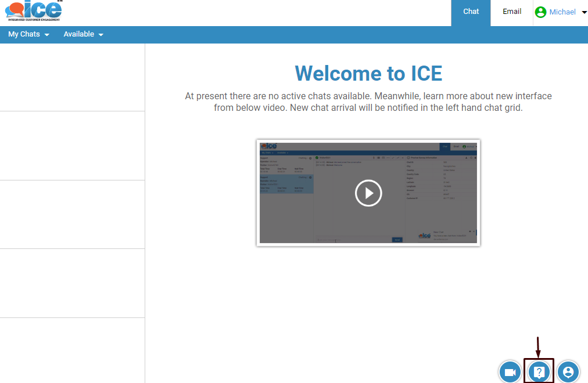Click the ICE logo
The image size is (588, 383).
(x=32, y=10)
